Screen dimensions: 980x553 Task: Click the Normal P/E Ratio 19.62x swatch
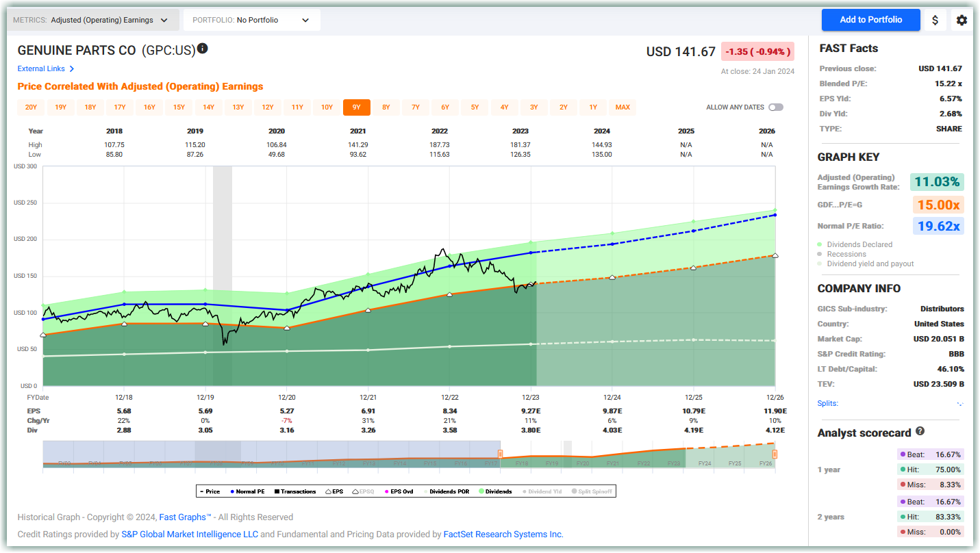coord(938,226)
